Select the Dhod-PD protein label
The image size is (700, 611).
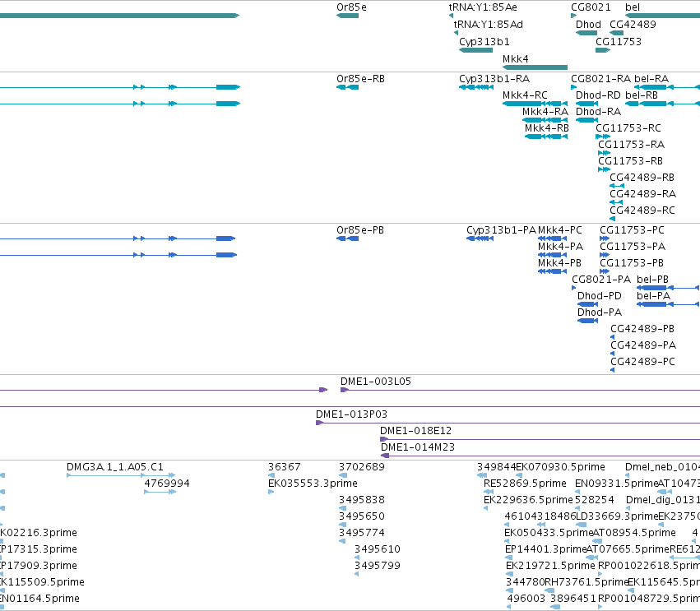tap(599, 297)
